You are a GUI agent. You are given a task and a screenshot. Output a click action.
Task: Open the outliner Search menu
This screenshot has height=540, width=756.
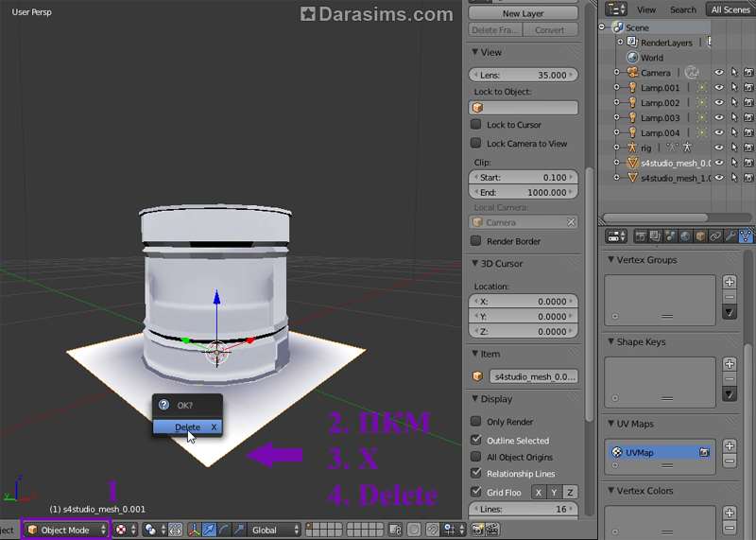[682, 9]
